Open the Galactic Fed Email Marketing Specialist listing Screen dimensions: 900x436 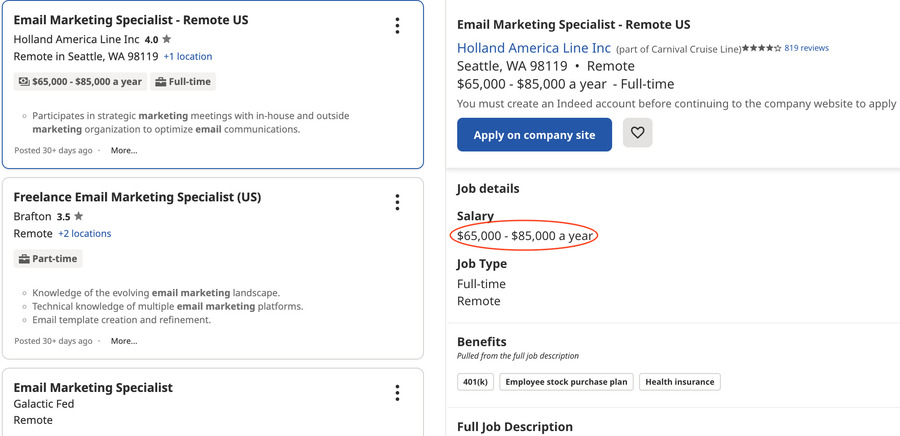pyautogui.click(x=93, y=387)
